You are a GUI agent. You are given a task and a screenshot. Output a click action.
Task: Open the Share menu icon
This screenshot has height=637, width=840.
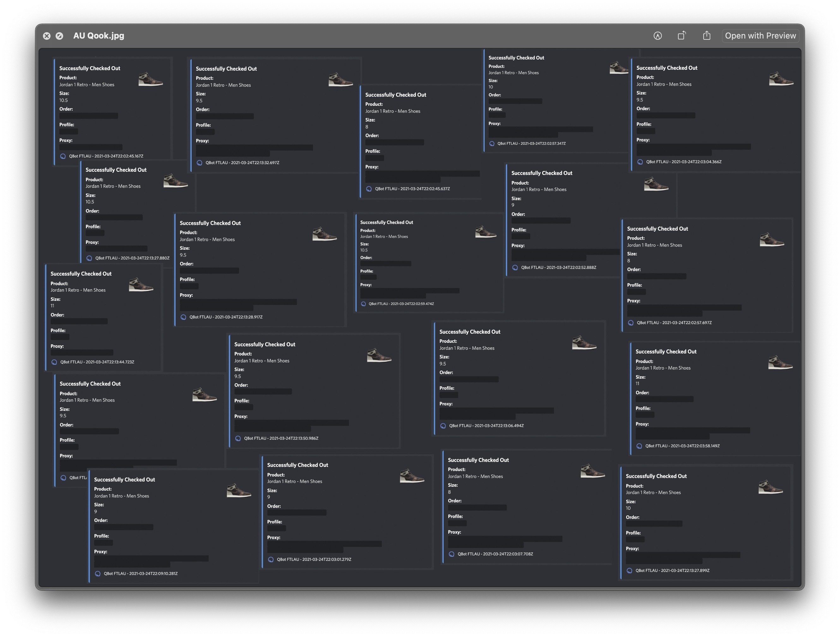pyautogui.click(x=706, y=36)
